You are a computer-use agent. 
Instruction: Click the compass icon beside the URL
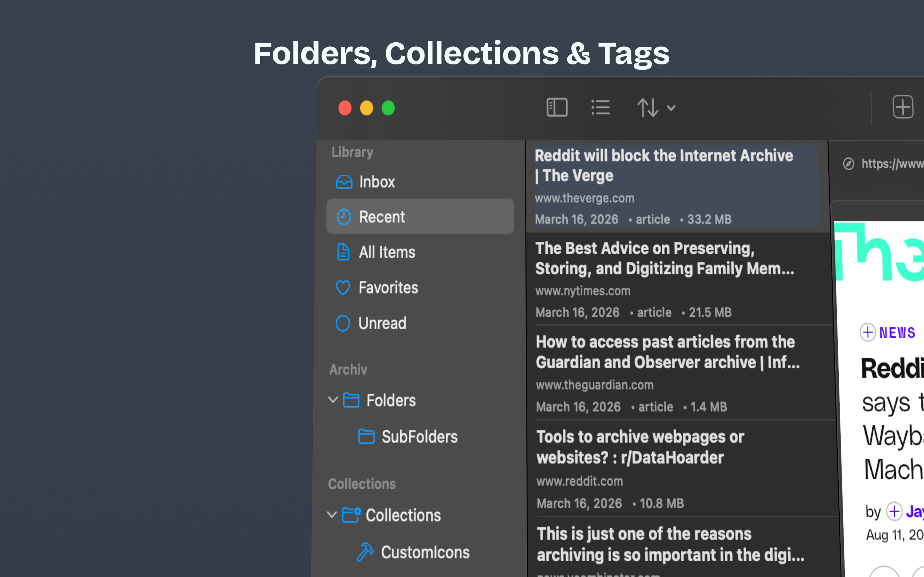pos(848,164)
